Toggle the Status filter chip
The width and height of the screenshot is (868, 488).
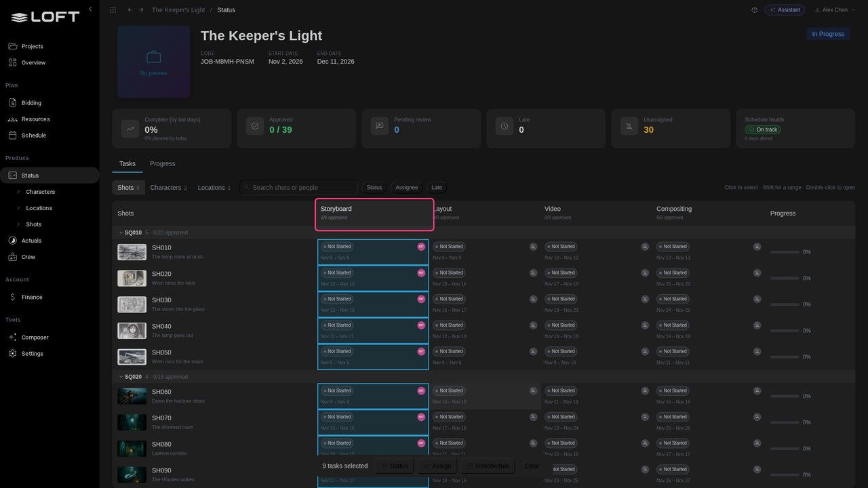[x=374, y=188]
